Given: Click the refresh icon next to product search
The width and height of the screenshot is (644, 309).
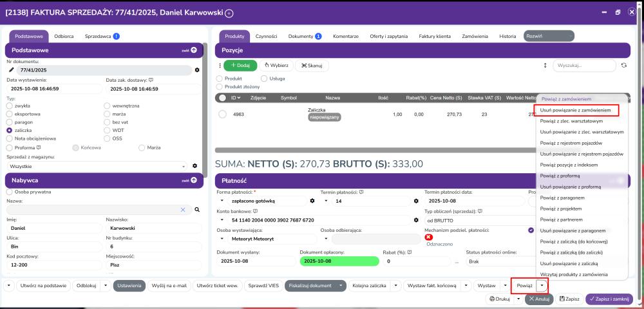Looking at the screenshot, I should click(623, 66).
